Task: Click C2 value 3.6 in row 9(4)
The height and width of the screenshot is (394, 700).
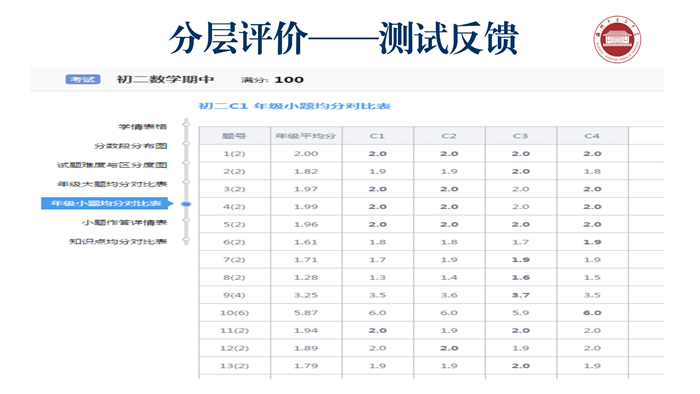Action: pos(449,295)
